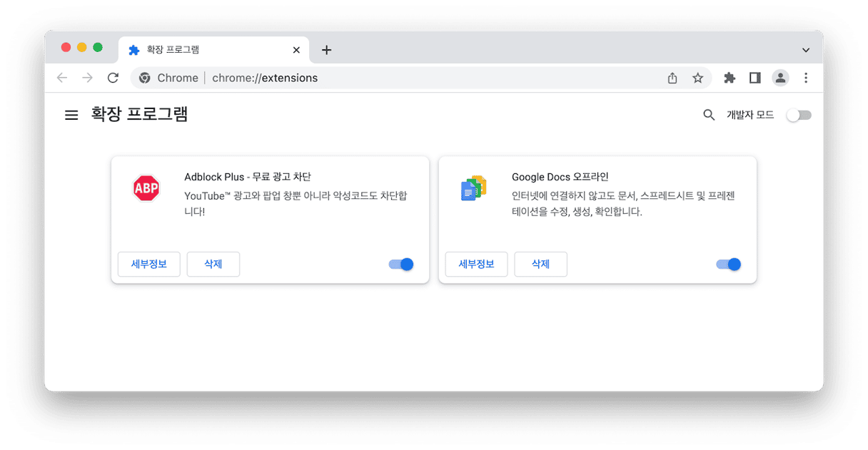
Task: Click the Adblock Plus ABP logo
Action: point(146,188)
